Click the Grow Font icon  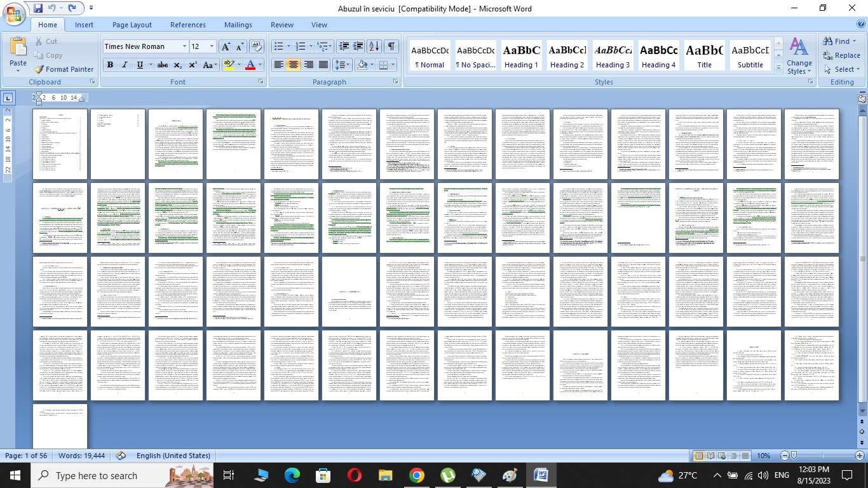tap(226, 46)
